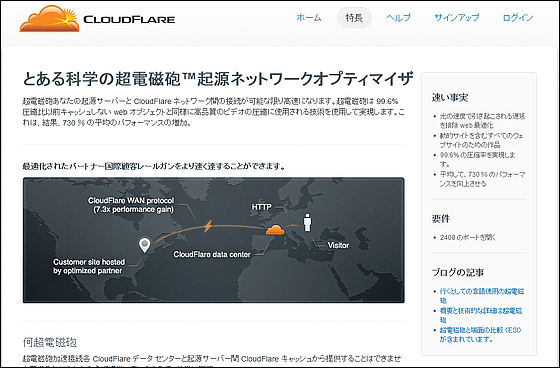Viewport: 560px width, 368px height.
Task: Click the orange cloud data center icon
Action: 275,230
